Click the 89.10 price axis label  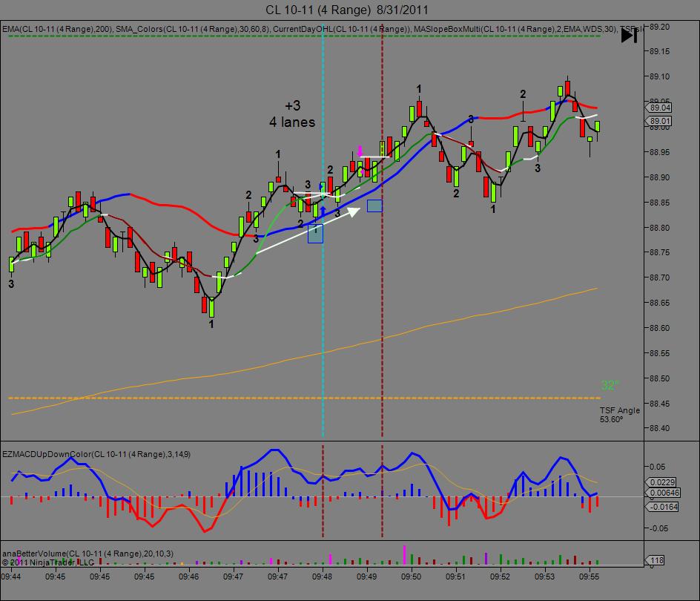coord(659,76)
